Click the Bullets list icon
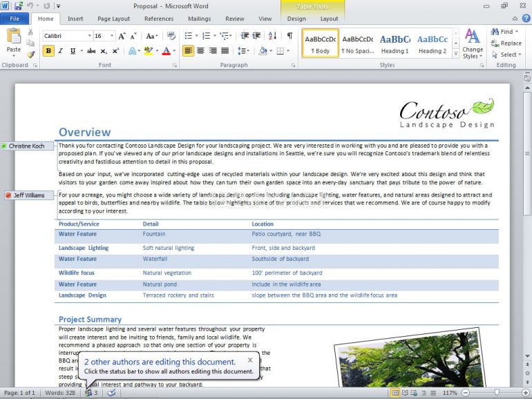The width and height of the screenshot is (532, 399). coord(189,36)
